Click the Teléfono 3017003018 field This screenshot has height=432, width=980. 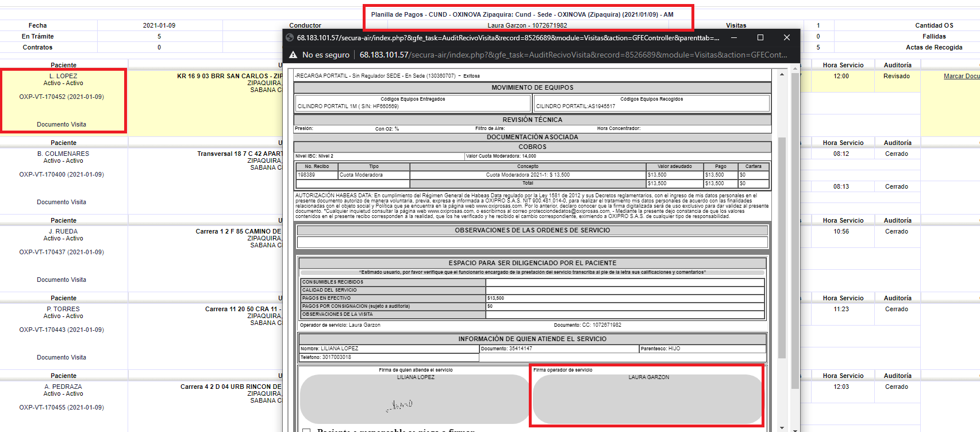click(x=389, y=357)
